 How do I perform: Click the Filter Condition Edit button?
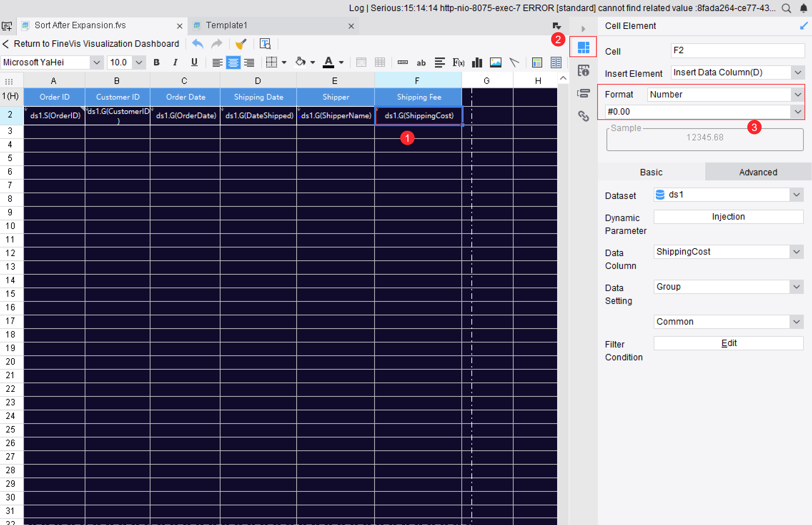click(728, 343)
